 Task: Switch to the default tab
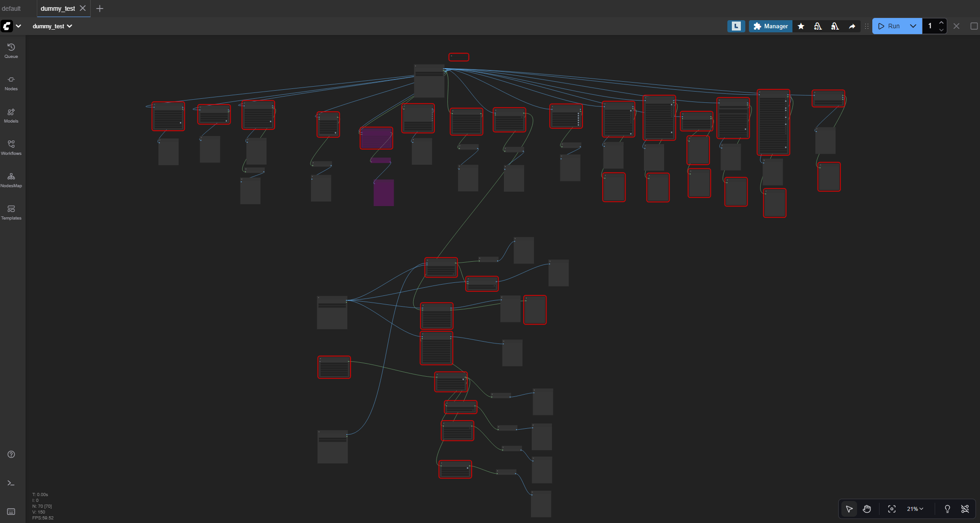12,8
